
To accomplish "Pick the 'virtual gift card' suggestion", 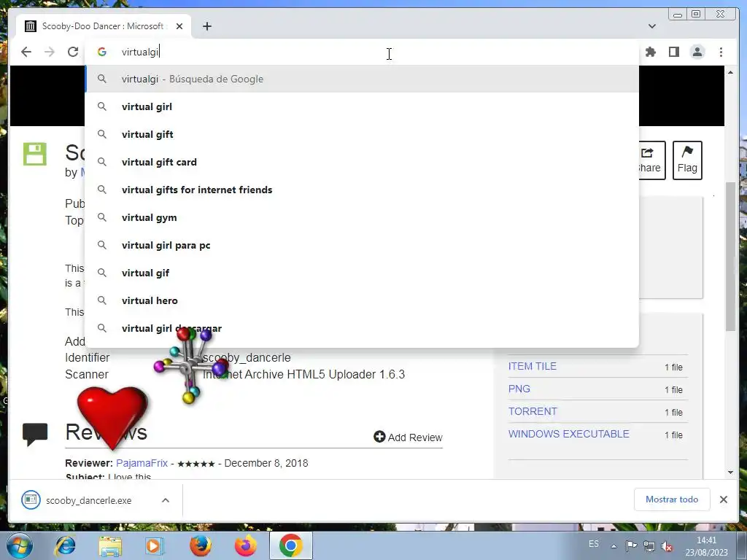I will [362, 162].
